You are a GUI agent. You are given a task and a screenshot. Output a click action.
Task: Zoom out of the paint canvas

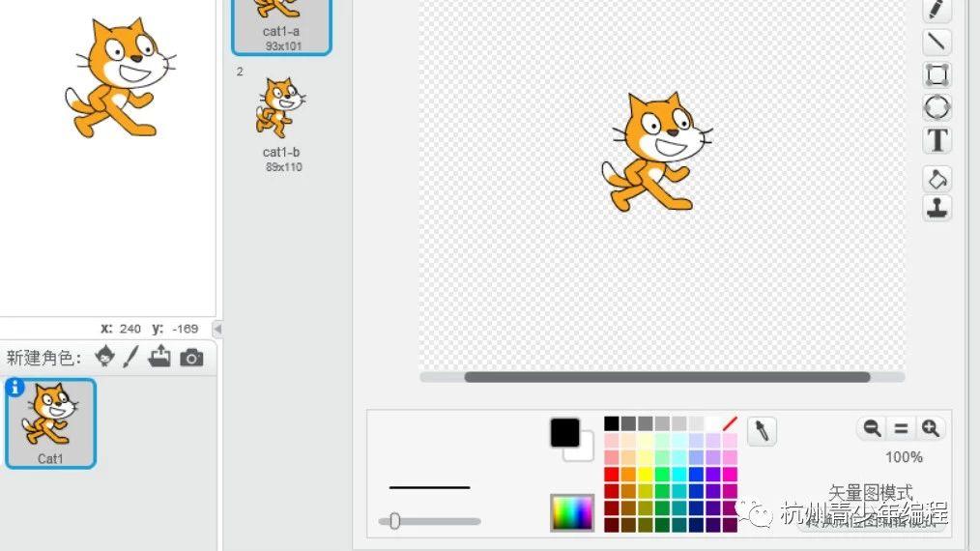(871, 428)
